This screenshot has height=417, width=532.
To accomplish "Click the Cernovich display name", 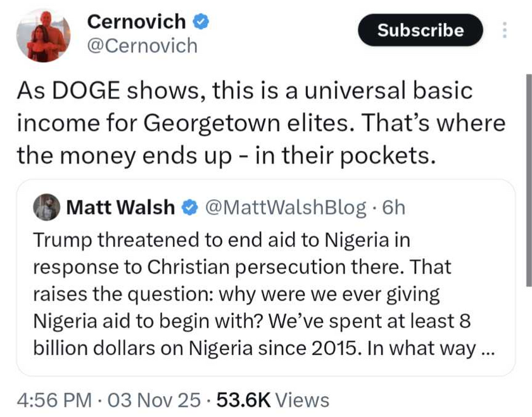I will (x=136, y=22).
